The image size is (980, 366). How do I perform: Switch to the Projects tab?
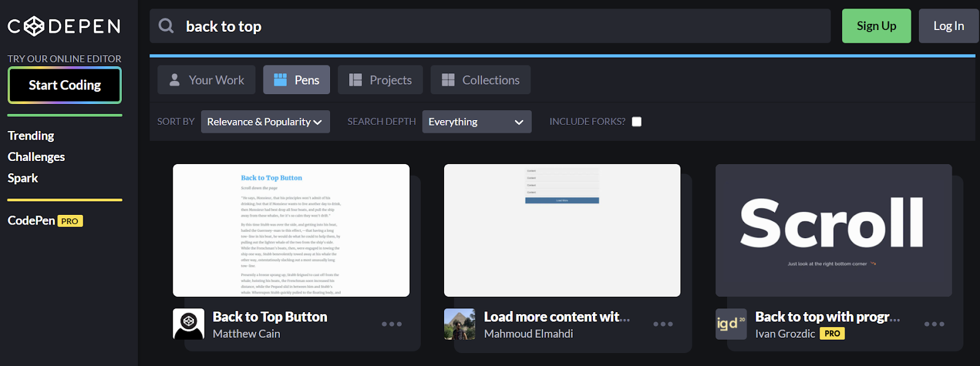coord(380,80)
